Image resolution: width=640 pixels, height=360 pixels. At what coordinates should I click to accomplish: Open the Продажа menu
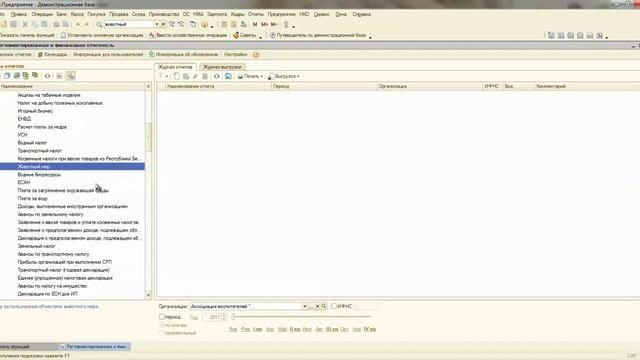pos(119,14)
